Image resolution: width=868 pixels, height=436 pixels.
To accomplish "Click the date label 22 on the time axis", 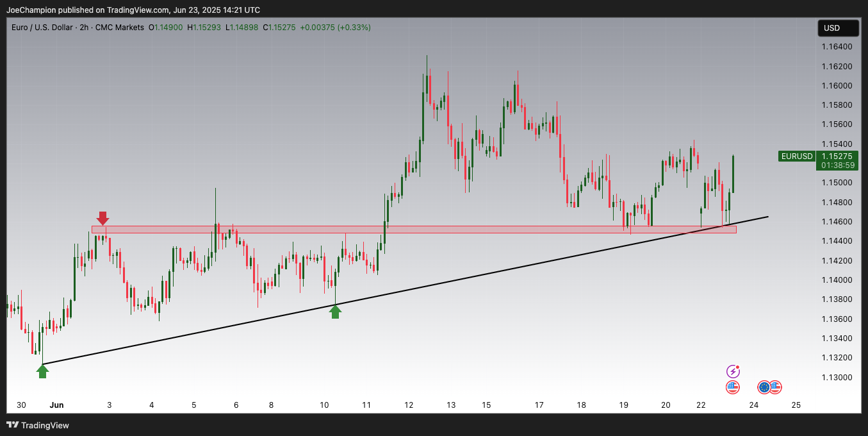I will click(x=701, y=405).
